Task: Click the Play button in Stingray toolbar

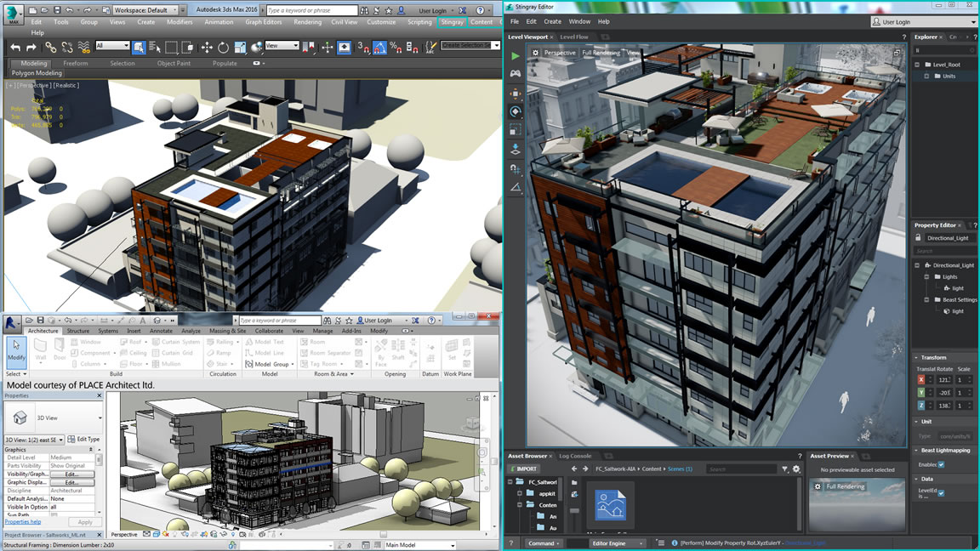Action: click(516, 56)
